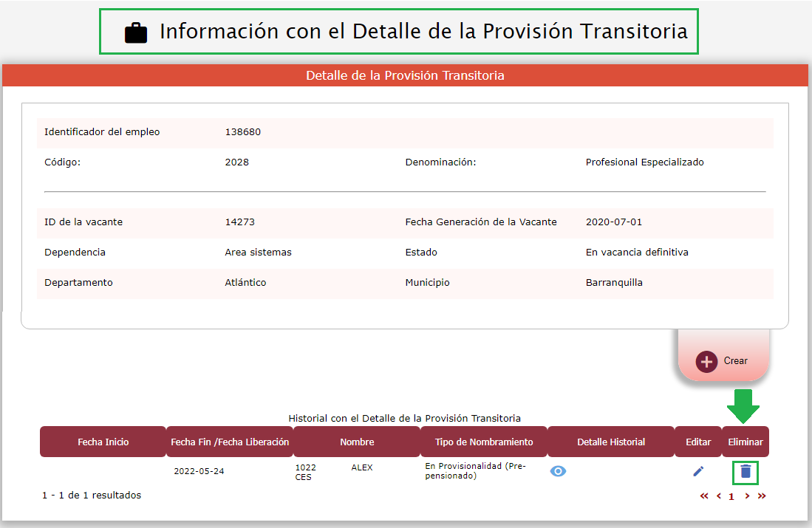Sort by the Nombre column header
Image resolution: width=812 pixels, height=528 pixels.
pyautogui.click(x=357, y=442)
